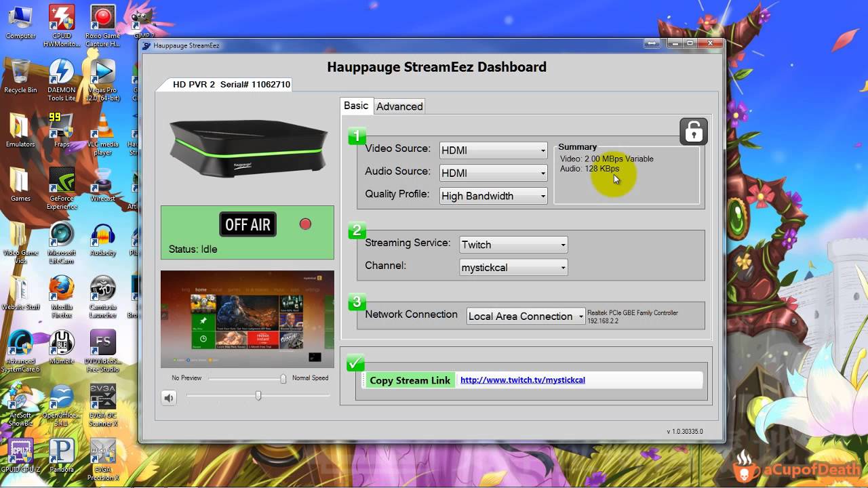
Task: Open the Streaming Service dropdown
Action: pyautogui.click(x=513, y=245)
